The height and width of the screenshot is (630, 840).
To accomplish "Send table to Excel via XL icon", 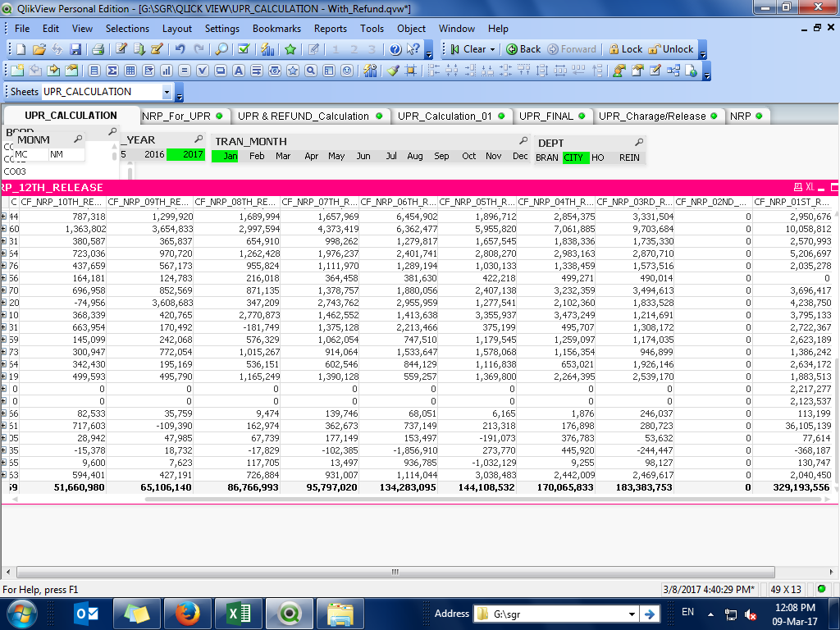I will click(810, 187).
